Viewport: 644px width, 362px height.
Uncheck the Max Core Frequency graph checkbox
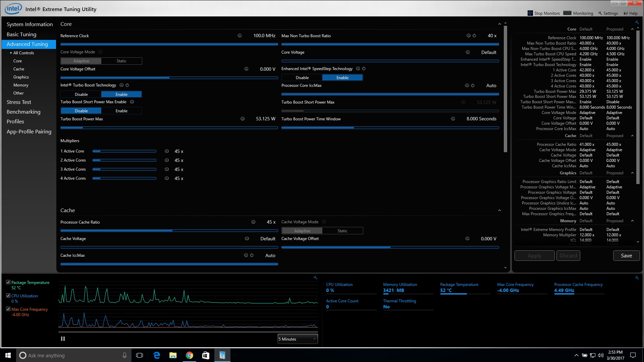click(x=8, y=309)
